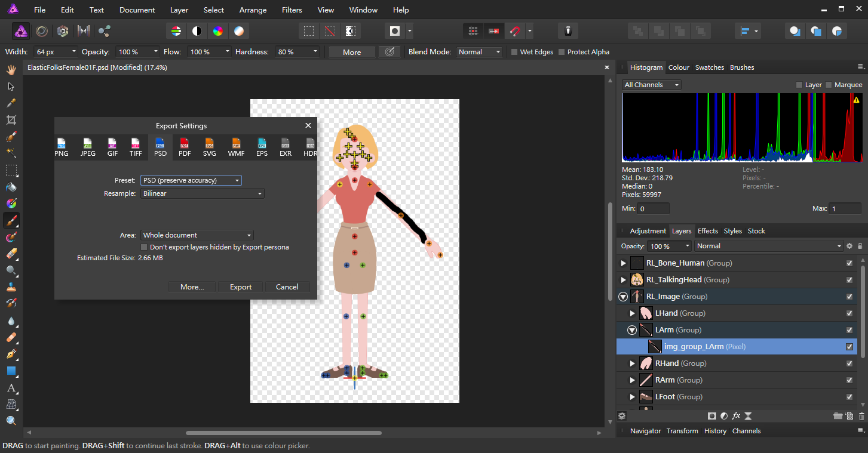Close the Export Settings dialog
This screenshot has width=868, height=453.
308,125
